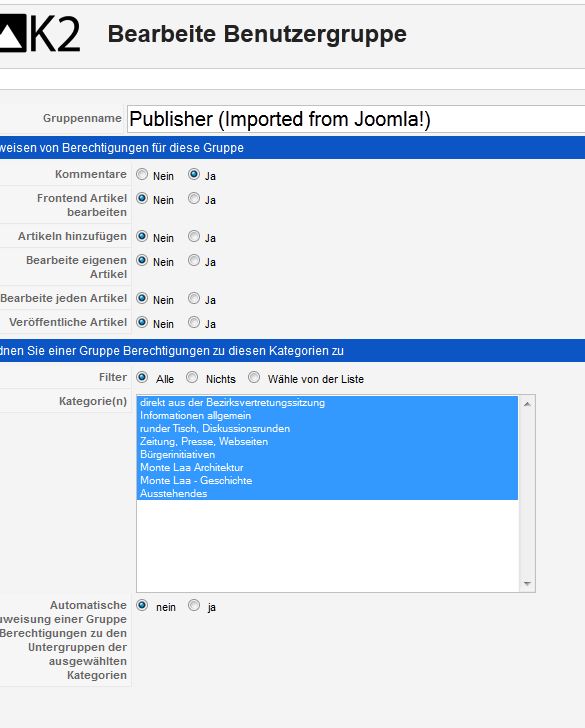The image size is (585, 728).
Task: Click the category list scroll down arrow
Action: (x=527, y=584)
